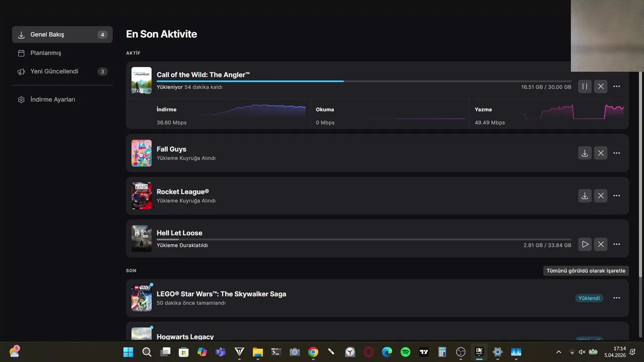Resume the Hell Let Loose download
The width and height of the screenshot is (644, 362).
click(585, 244)
